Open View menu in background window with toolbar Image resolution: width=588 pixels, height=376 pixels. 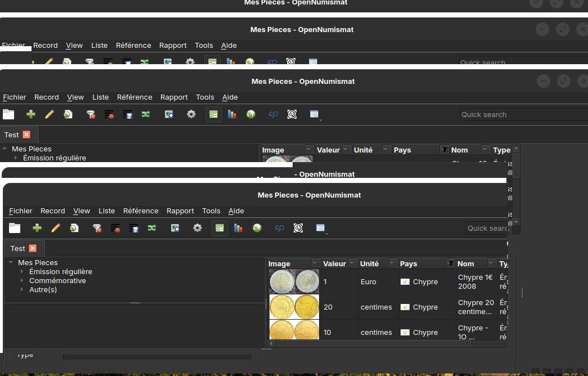coord(75,97)
